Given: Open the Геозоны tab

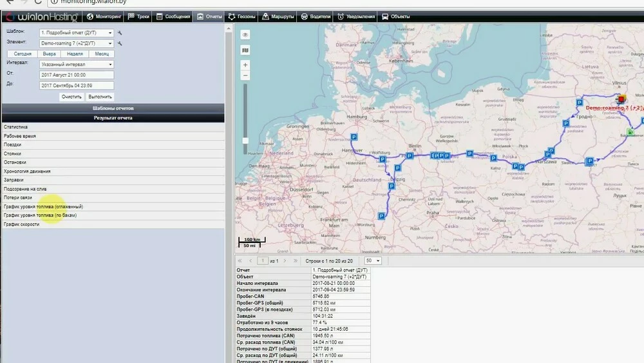Looking at the screenshot, I should tap(241, 16).
